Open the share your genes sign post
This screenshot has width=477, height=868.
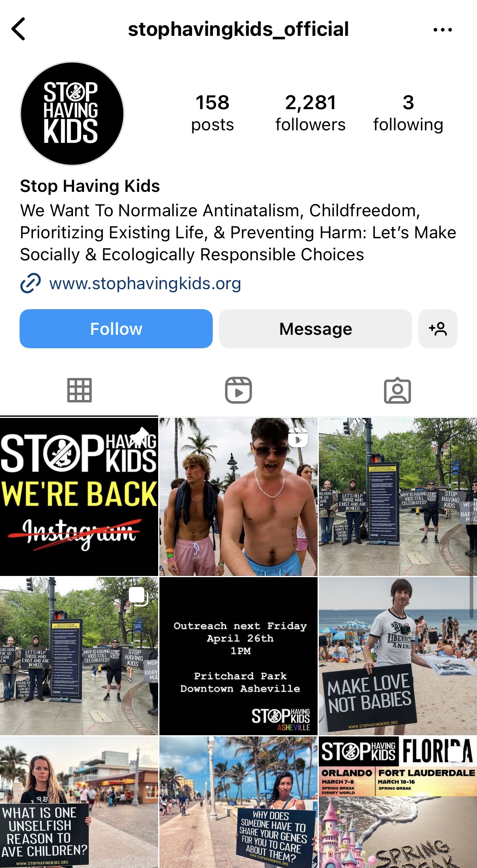click(238, 802)
